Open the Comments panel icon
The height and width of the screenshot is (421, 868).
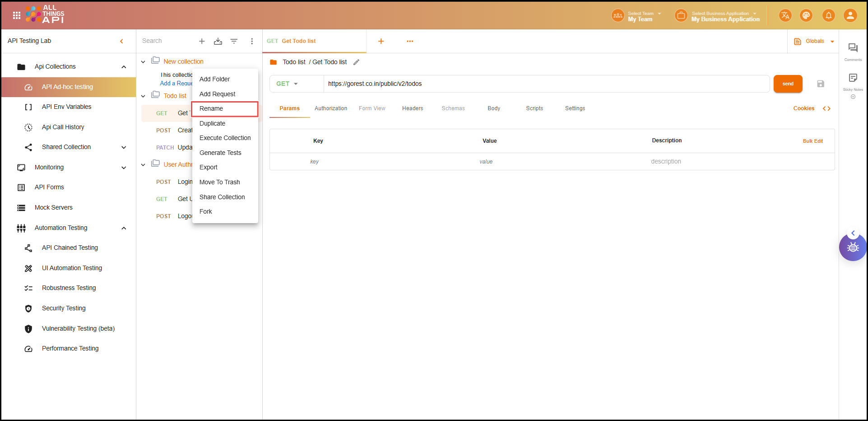click(x=853, y=48)
